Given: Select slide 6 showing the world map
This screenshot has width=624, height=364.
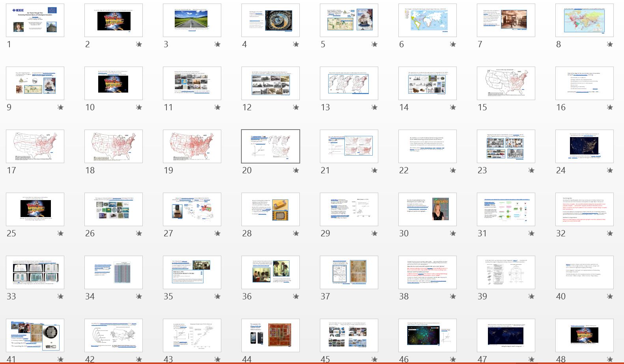Looking at the screenshot, I should click(428, 20).
